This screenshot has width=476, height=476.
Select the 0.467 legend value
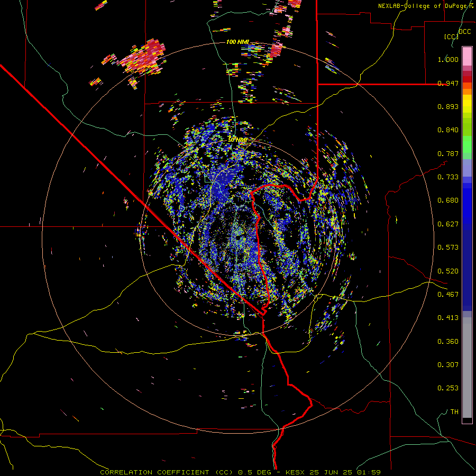tap(448, 295)
